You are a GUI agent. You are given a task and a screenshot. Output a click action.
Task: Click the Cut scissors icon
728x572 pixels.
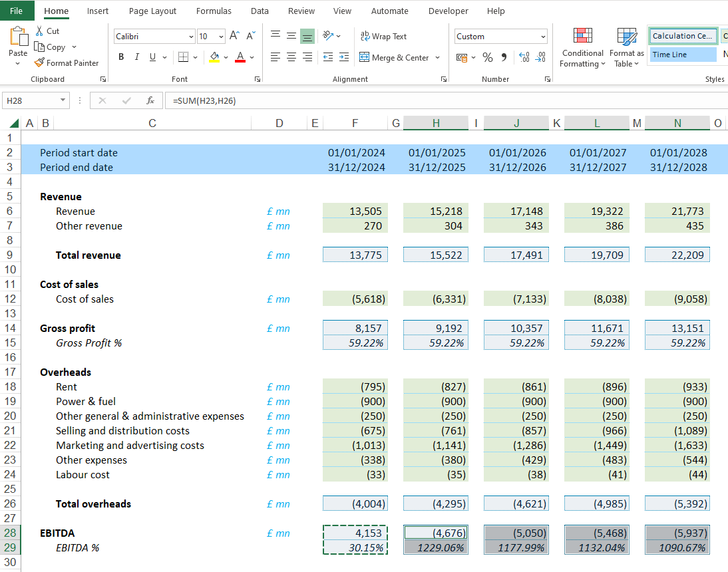click(39, 31)
